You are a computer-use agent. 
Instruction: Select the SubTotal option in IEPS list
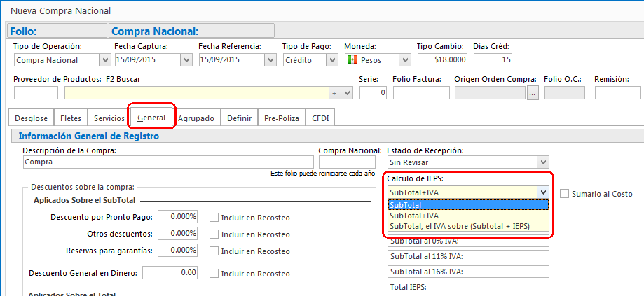pos(468,205)
